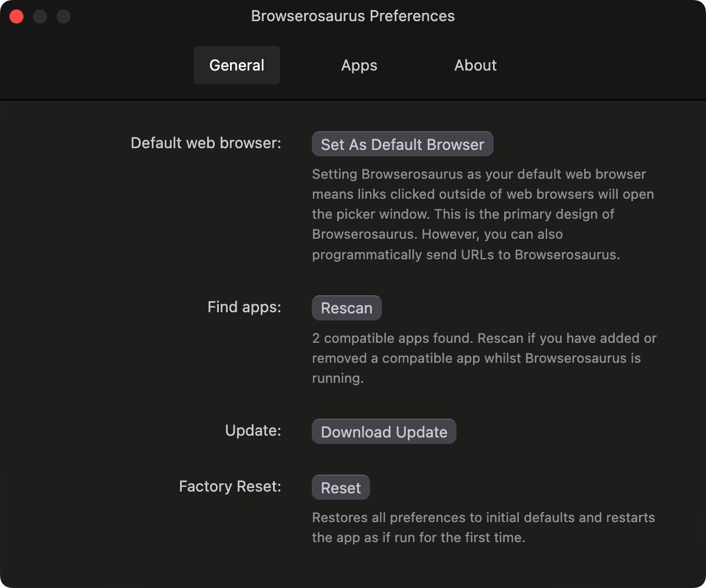This screenshot has width=706, height=588.
Task: Click the Browserosaurus Preferences window title
Action: [x=353, y=16]
